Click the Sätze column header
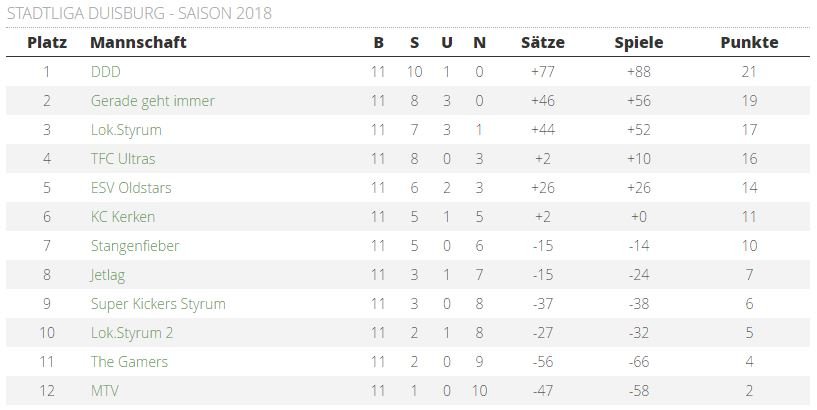 [543, 42]
